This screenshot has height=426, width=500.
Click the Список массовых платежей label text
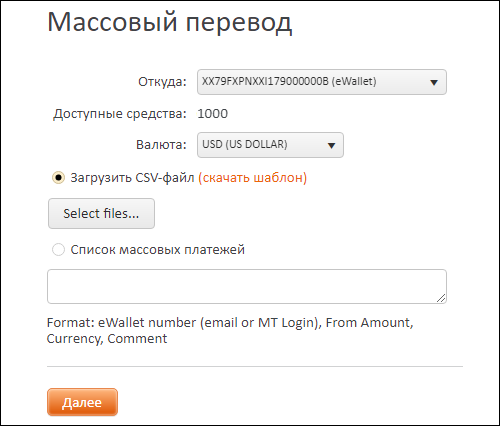(158, 250)
